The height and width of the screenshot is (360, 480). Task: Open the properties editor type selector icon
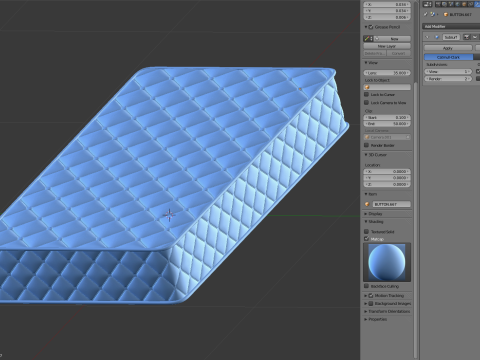[427, 4]
